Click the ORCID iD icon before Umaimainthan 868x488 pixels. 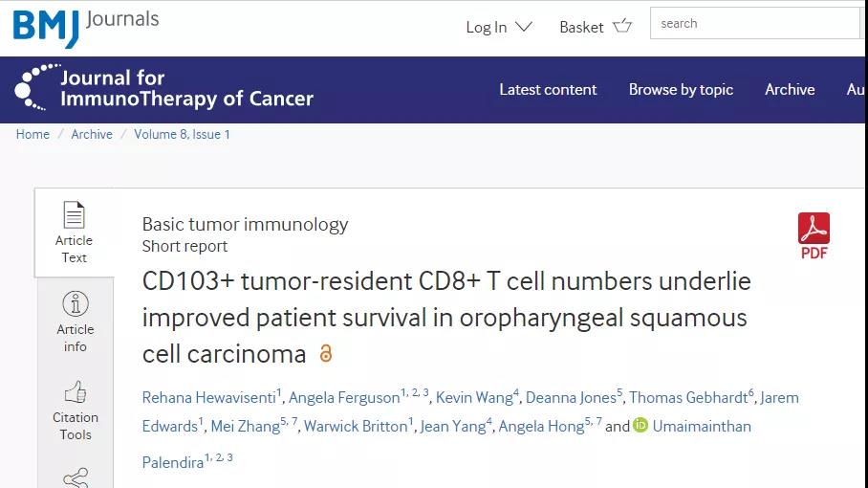640,425
